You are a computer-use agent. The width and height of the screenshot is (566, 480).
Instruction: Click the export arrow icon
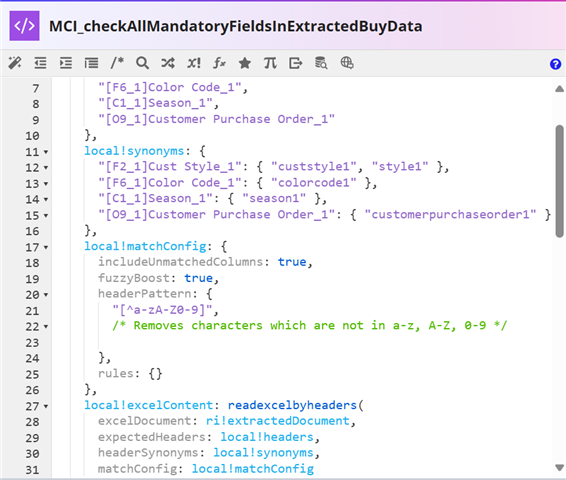pos(296,63)
